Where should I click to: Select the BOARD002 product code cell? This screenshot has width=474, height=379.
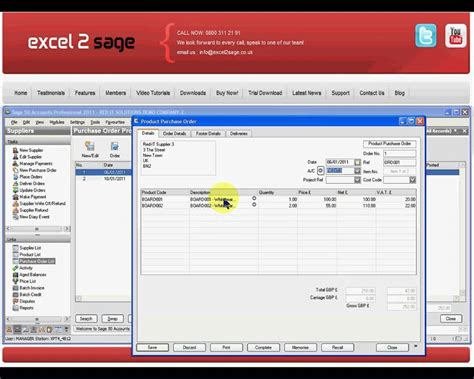coord(165,206)
